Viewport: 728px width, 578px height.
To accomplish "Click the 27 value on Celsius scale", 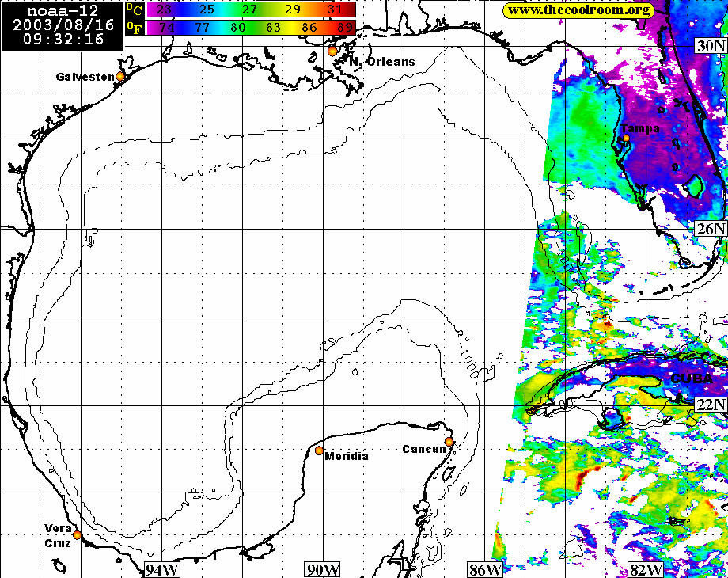I will click(249, 10).
